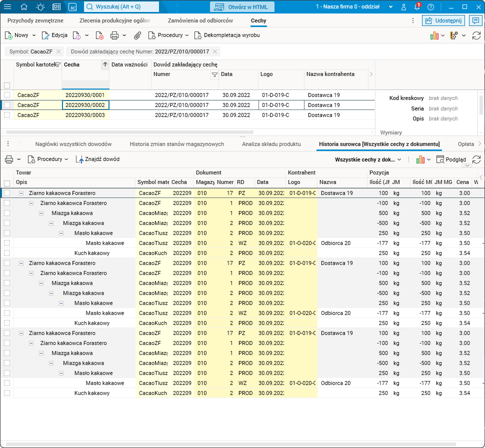Image resolution: width=485 pixels, height=448 pixels.
Task: Collapse the first Ziarno kakaowca Forastero node
Action: pyautogui.click(x=21, y=193)
